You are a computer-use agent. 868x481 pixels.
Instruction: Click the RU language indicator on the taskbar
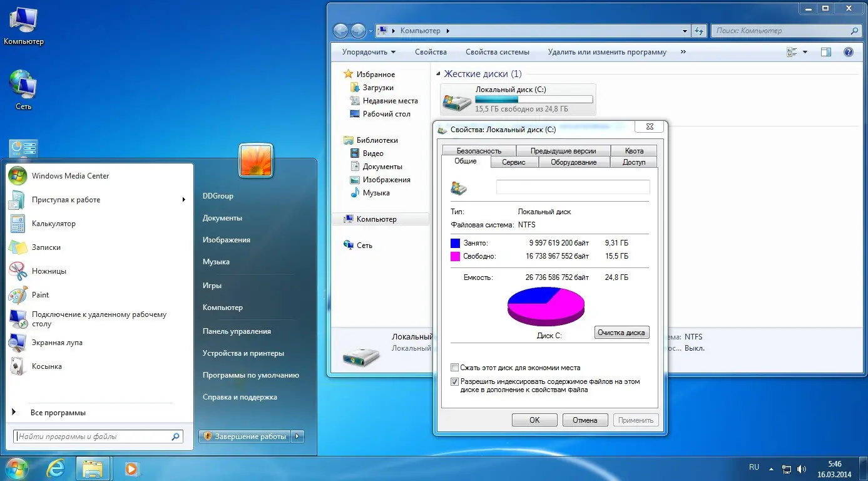(x=754, y=467)
